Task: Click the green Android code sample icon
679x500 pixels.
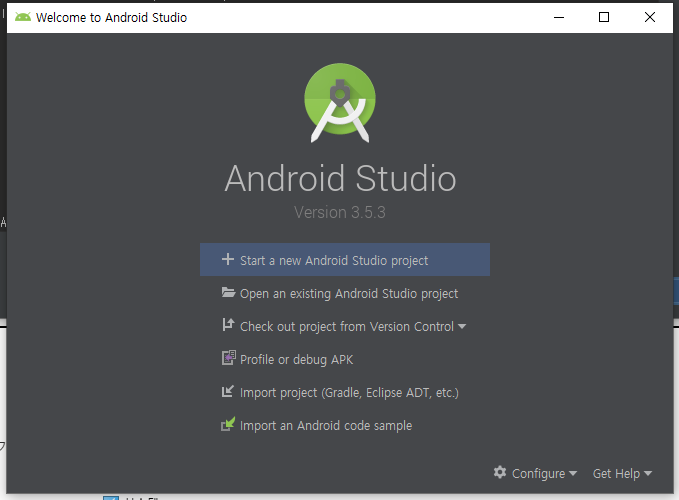Action: [228, 424]
